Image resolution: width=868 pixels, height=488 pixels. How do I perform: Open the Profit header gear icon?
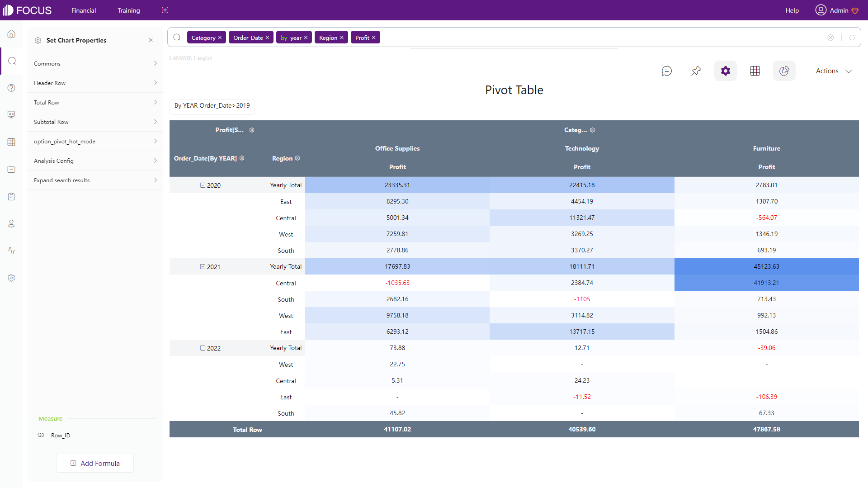pos(252,130)
